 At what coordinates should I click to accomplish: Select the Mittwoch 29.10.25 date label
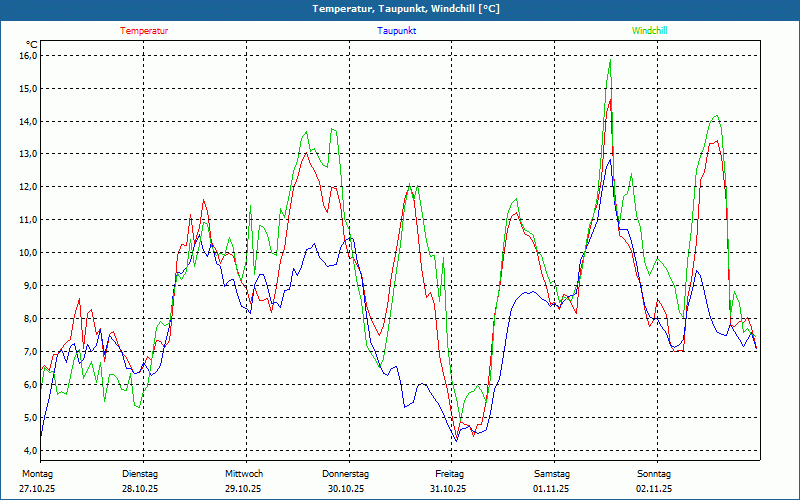[244, 481]
